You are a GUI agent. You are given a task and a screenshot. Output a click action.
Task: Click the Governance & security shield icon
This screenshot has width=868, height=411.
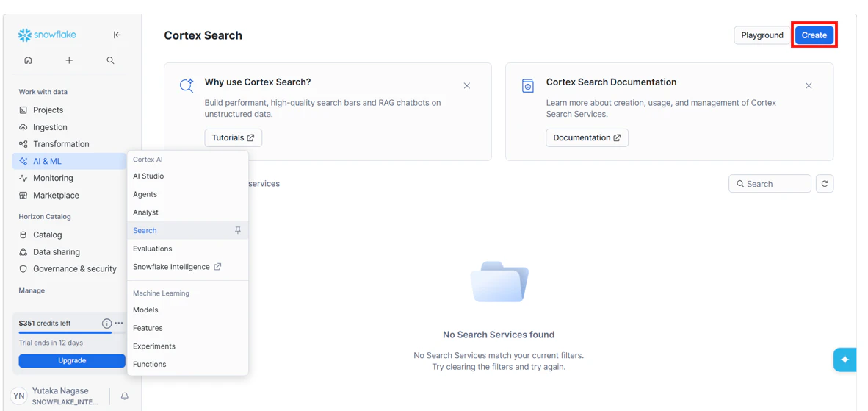(x=23, y=268)
